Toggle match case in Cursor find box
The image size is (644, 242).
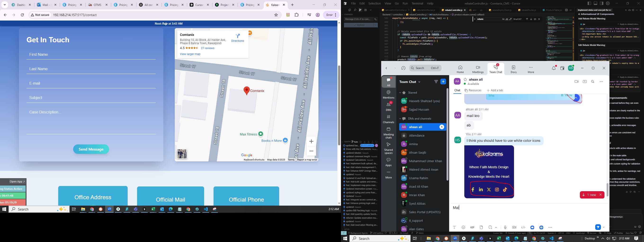503,19
